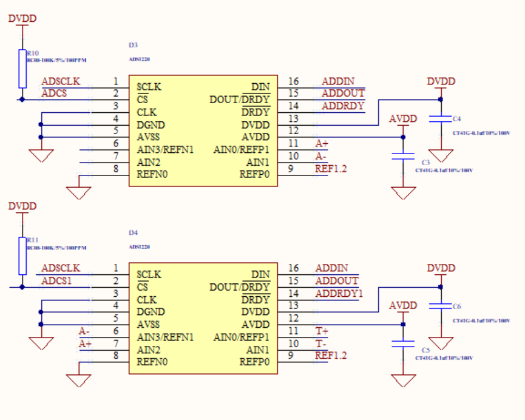Click A- net label at D4 pin 6

click(x=84, y=331)
